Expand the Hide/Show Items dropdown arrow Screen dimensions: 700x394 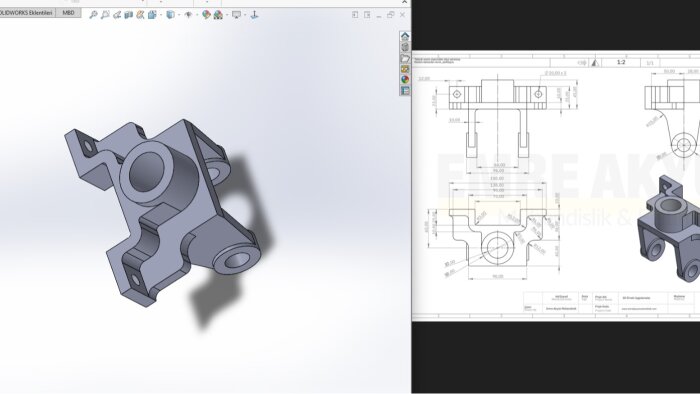tap(197, 15)
